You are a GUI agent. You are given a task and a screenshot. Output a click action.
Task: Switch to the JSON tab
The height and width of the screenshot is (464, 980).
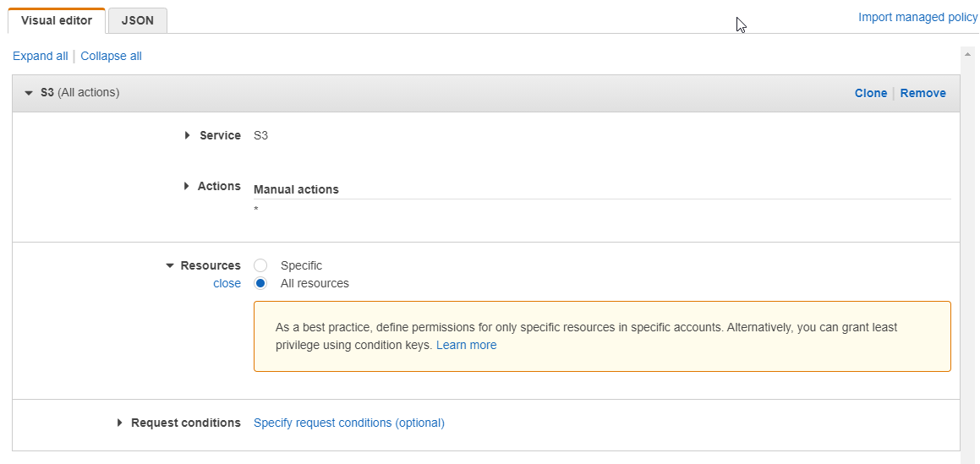pyautogui.click(x=138, y=20)
